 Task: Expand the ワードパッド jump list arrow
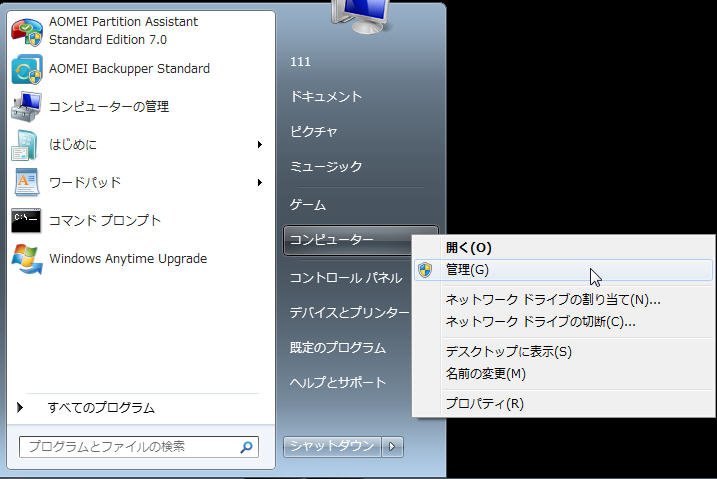[260, 183]
